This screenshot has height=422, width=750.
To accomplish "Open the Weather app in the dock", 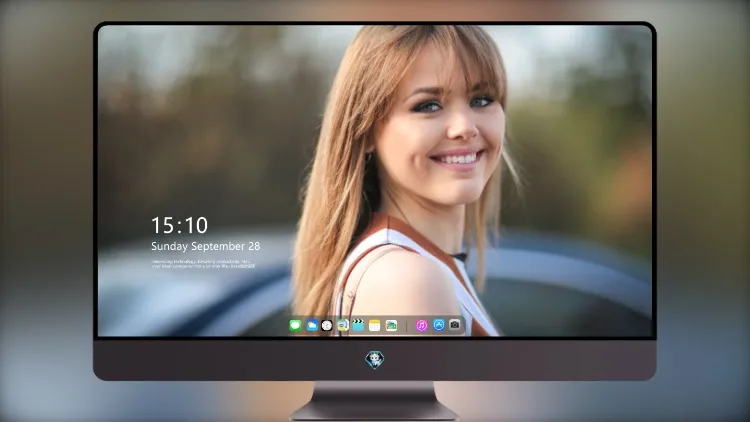I will point(312,326).
